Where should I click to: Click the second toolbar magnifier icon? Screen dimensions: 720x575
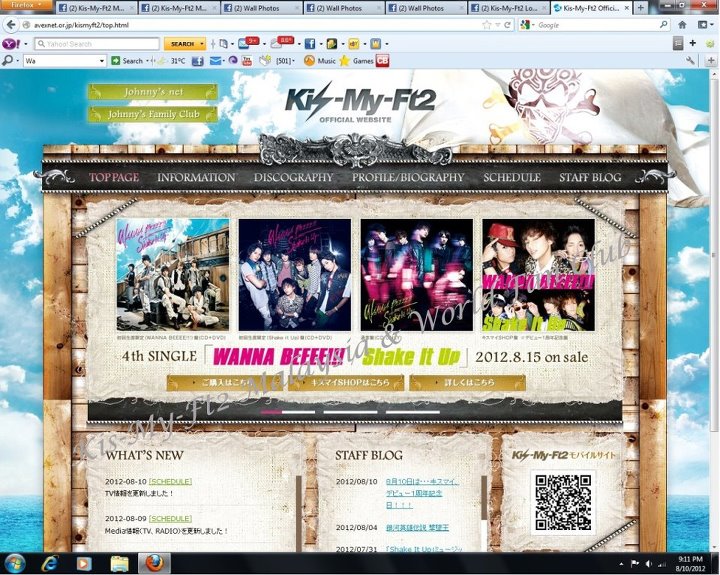(7, 60)
